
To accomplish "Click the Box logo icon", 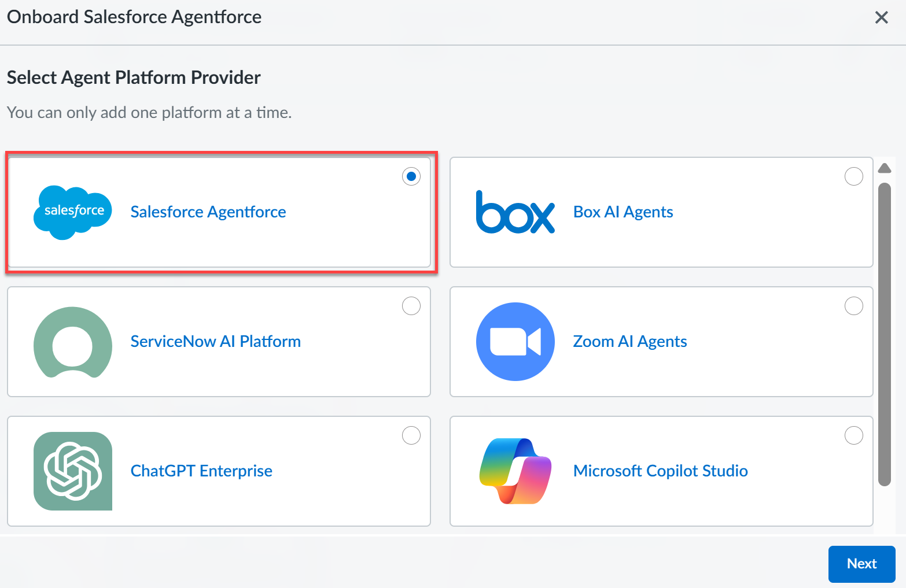I will point(515,212).
